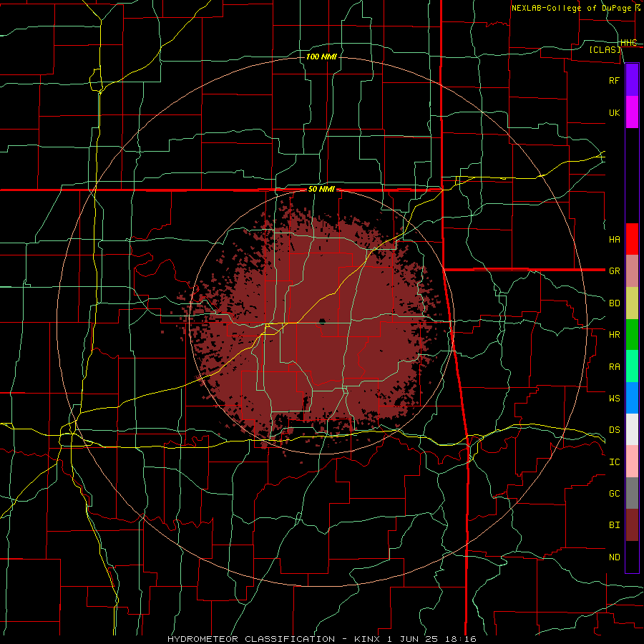Select the IC light pink swatch
Image resolution: width=644 pixels, height=644 pixels.
pos(632,462)
